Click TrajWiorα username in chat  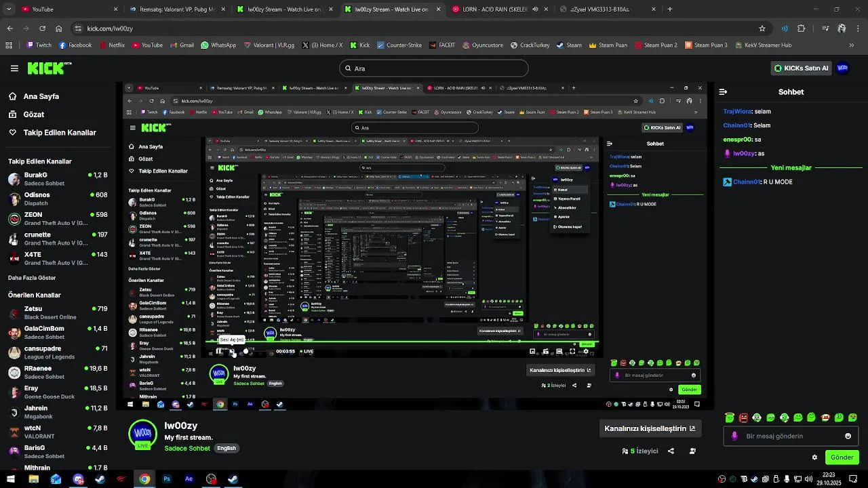(x=738, y=111)
